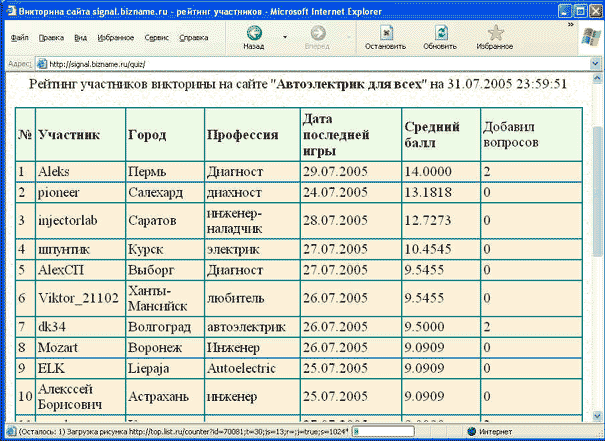Open the Back button history dropdown arrow

pos(285,37)
